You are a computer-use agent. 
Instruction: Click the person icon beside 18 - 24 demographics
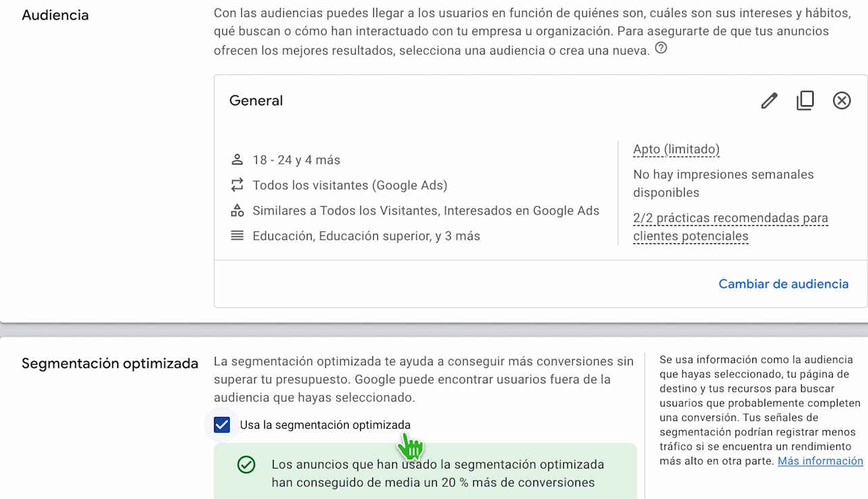click(x=237, y=160)
